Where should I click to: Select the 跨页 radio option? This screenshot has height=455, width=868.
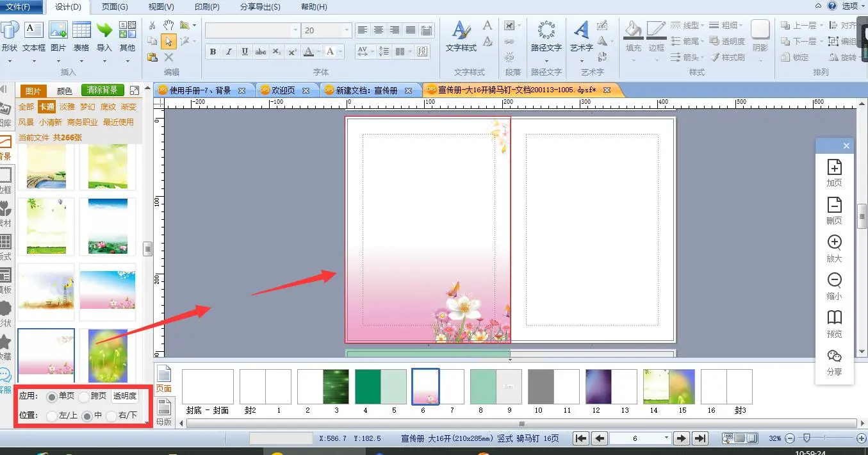(x=84, y=397)
